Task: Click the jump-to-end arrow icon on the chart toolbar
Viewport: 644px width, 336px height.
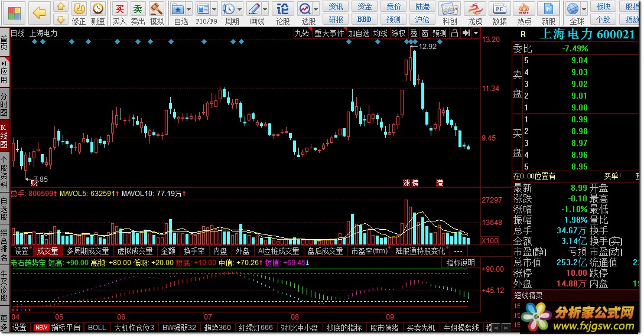Action: point(466,33)
